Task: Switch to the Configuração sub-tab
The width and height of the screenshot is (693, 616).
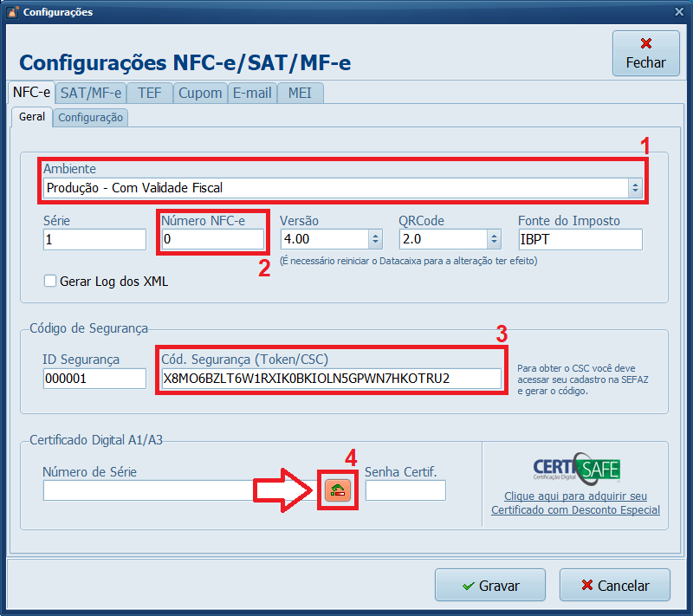Action: pos(90,117)
